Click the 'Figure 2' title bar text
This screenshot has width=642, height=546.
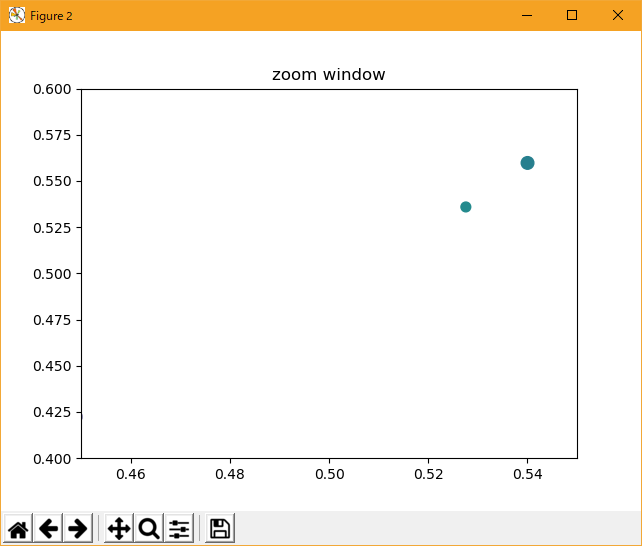(52, 16)
